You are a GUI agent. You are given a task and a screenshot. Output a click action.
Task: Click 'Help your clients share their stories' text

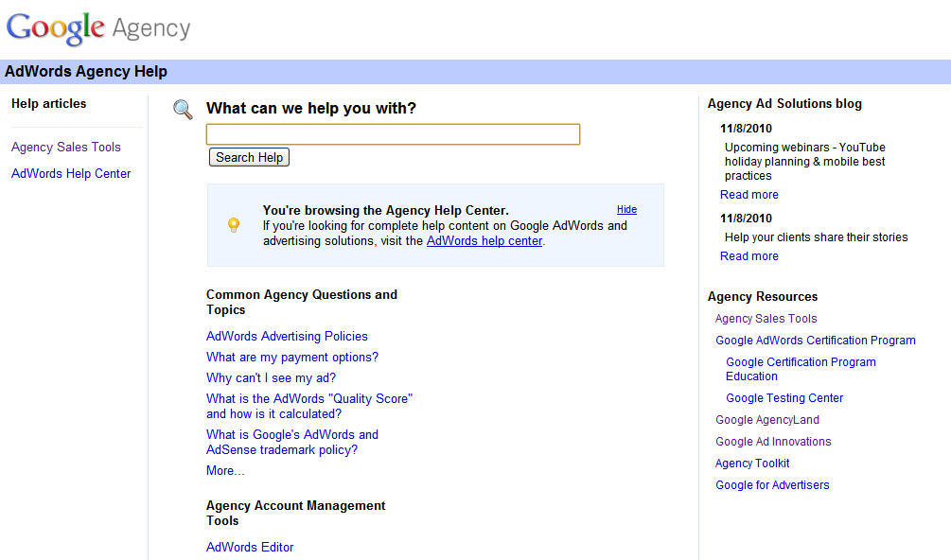[816, 237]
